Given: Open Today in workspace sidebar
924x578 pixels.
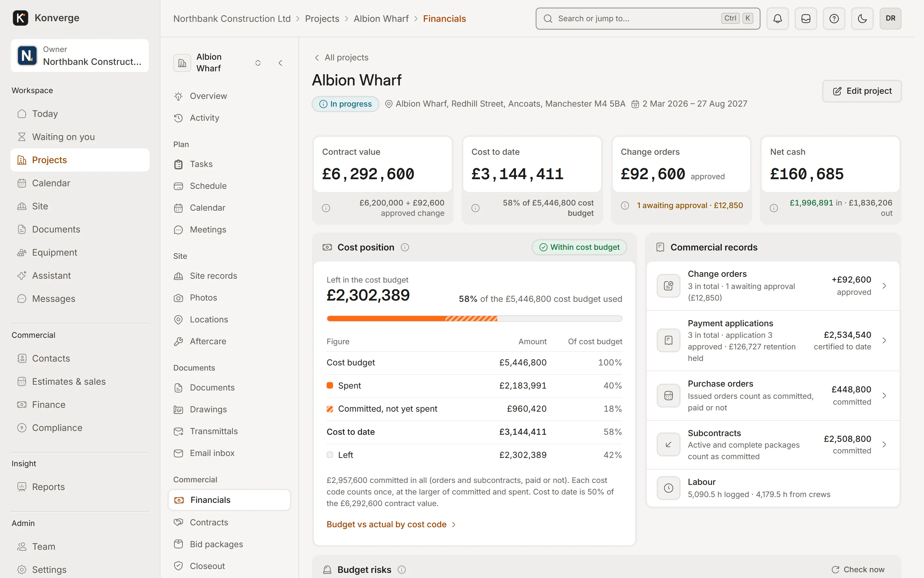Looking at the screenshot, I should 80,114.
